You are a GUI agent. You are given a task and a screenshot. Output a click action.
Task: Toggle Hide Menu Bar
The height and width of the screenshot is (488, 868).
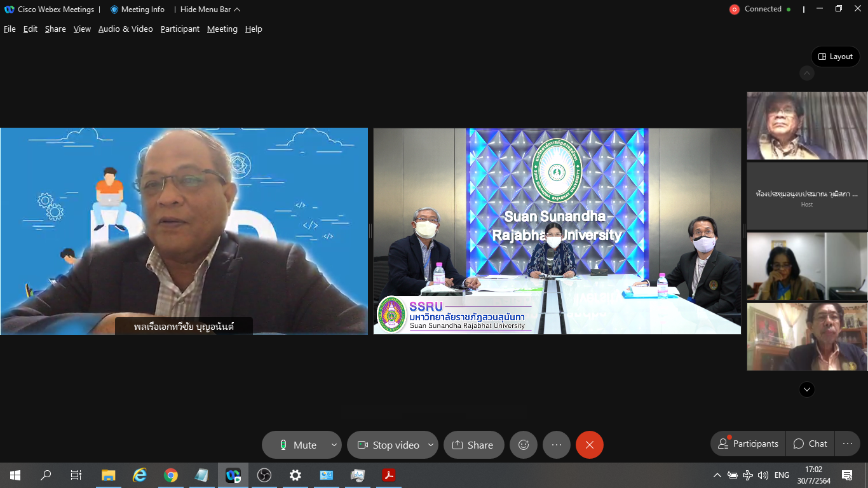click(210, 10)
